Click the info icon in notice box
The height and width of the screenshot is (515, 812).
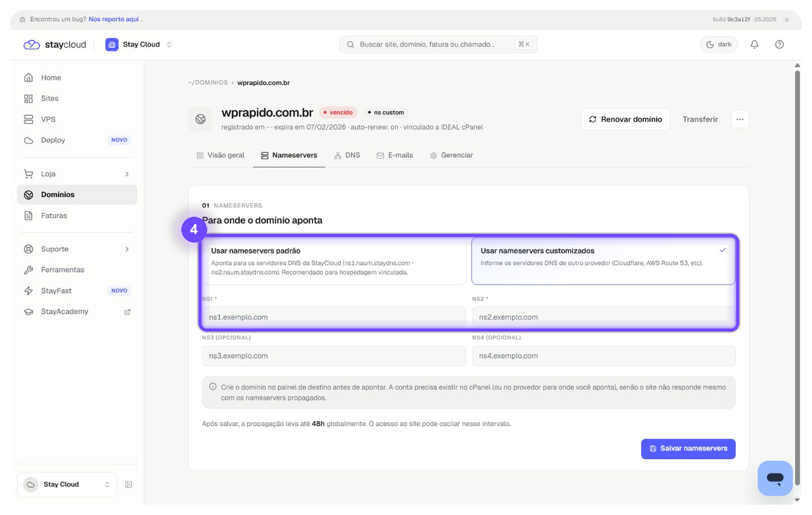pos(213,387)
